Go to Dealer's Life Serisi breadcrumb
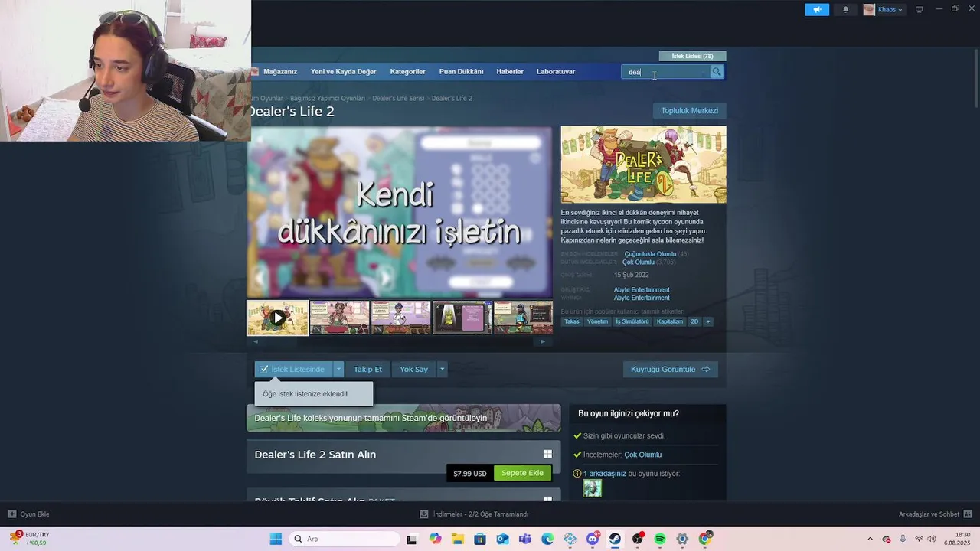Viewport: 980px width, 551px height. click(x=398, y=99)
